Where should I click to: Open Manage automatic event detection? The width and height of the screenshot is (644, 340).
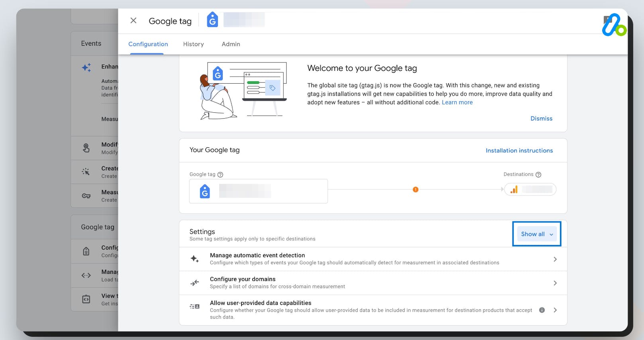click(373, 259)
